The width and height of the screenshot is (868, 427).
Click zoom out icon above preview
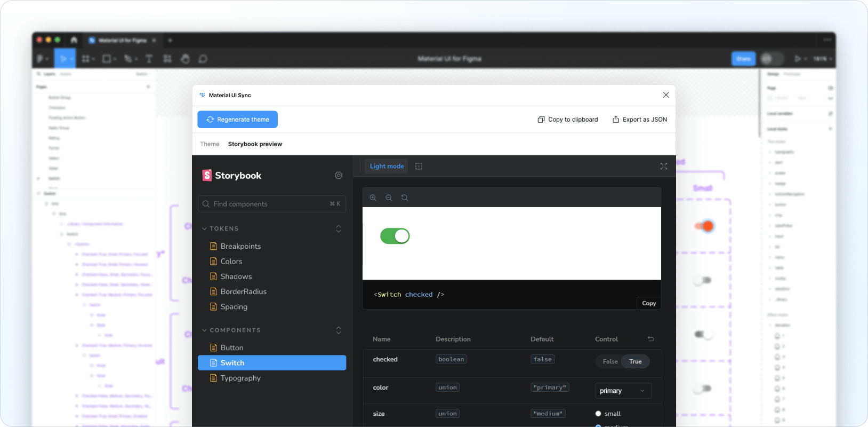point(389,197)
